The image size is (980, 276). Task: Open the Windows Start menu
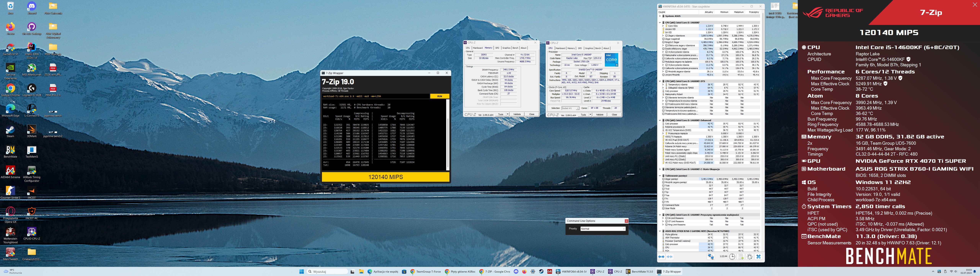(302, 271)
